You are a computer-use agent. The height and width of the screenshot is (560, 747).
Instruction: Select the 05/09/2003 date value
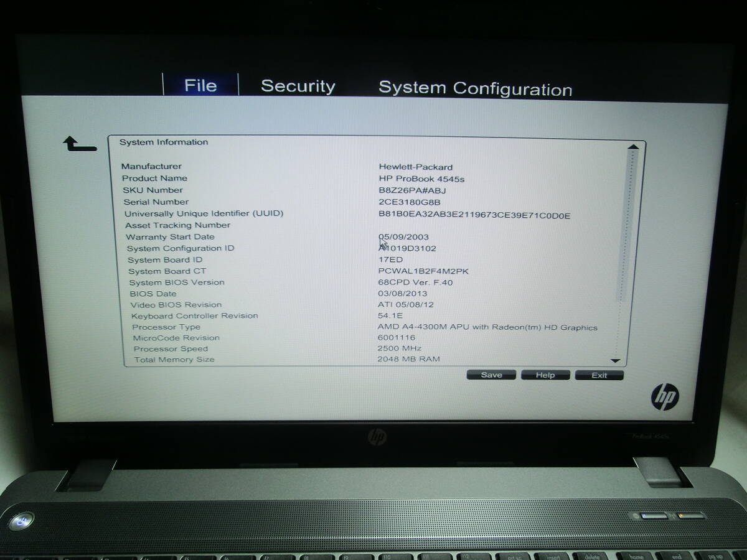[403, 237]
